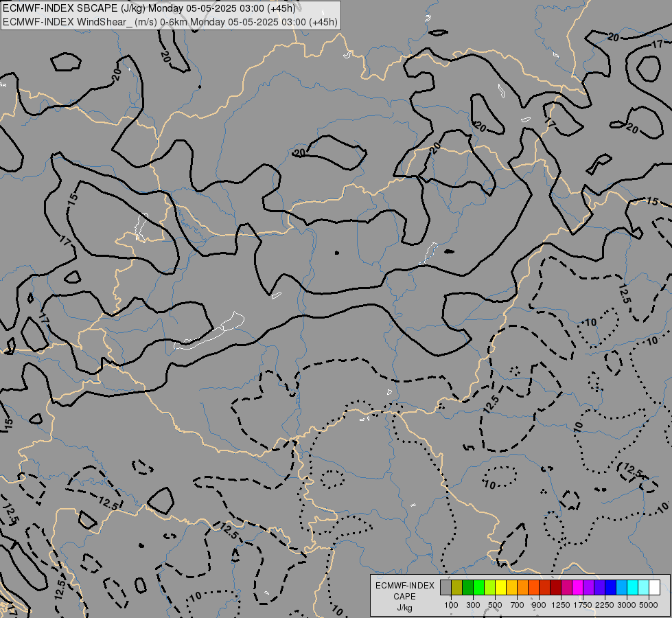This screenshot has width=672, height=618.
Task: Select the white swatch ending the legend
Action: pos(654,587)
